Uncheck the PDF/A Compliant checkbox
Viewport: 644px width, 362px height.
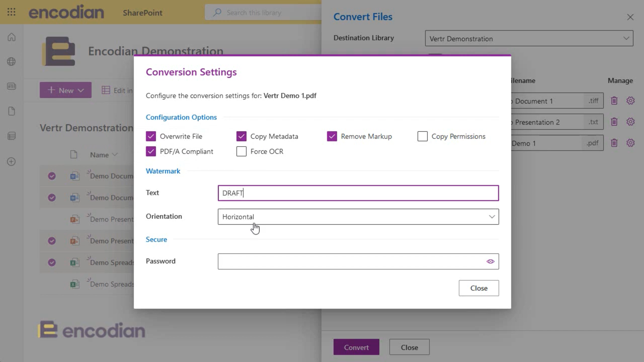[x=151, y=152]
